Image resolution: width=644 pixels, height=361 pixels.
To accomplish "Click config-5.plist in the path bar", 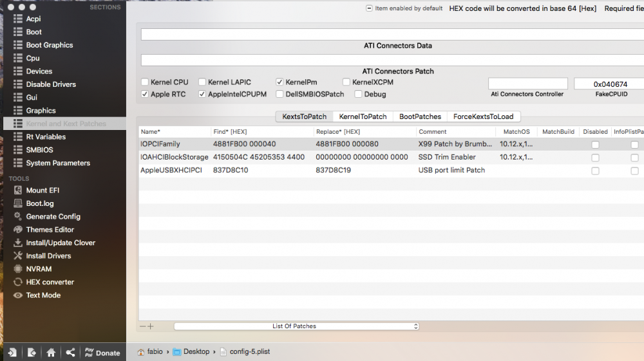I will coord(245,351).
